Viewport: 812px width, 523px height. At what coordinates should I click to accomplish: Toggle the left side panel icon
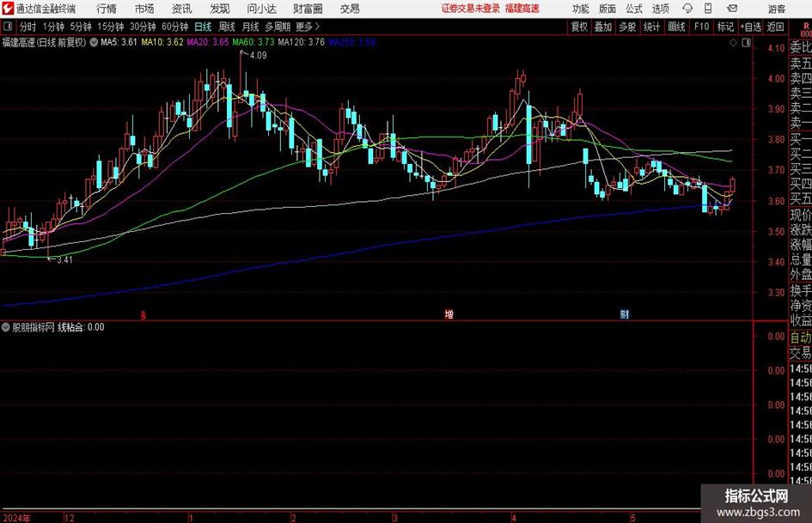click(x=8, y=27)
